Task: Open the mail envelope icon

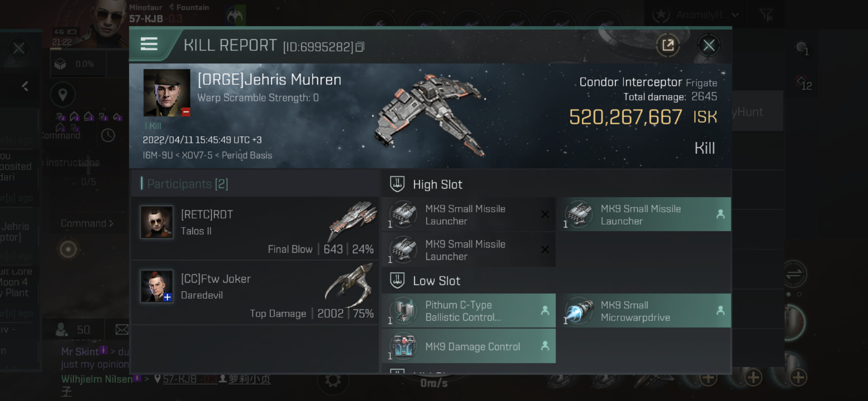Action: 122,329
